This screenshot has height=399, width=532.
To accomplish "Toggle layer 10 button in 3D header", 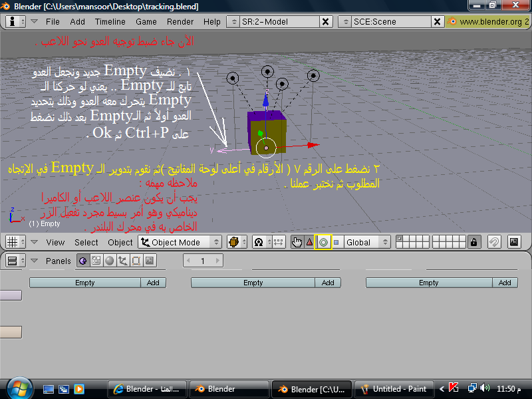I will point(462,239).
